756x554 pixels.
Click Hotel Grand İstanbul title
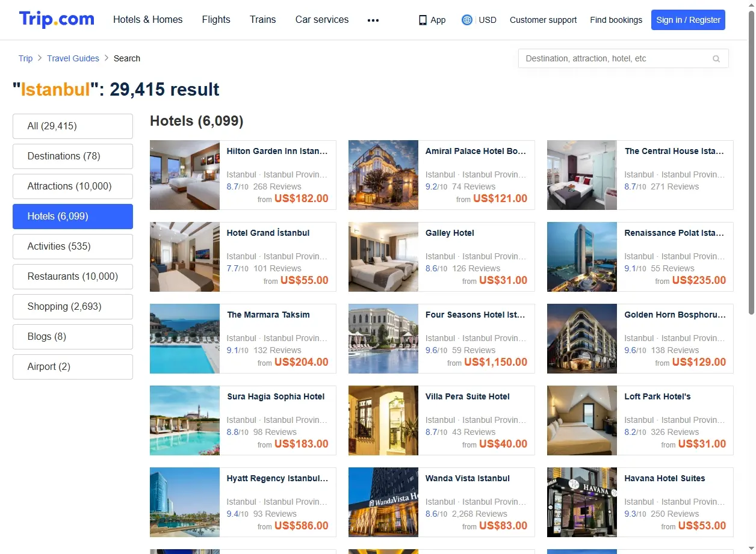[268, 233]
